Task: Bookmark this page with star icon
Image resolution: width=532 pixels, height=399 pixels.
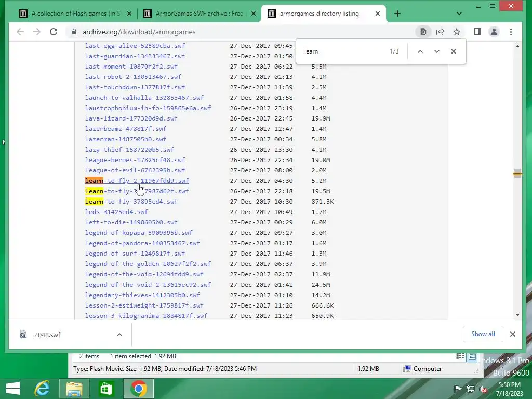Action: [x=457, y=32]
